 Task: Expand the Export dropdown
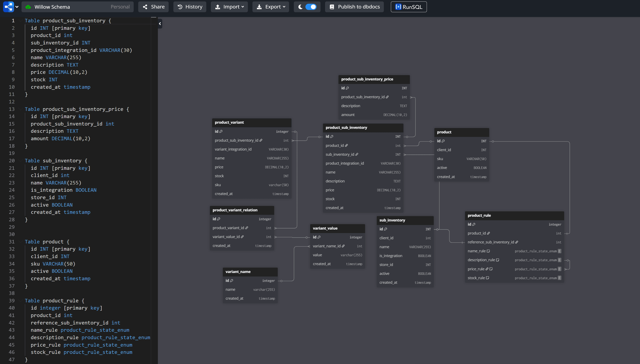click(271, 7)
